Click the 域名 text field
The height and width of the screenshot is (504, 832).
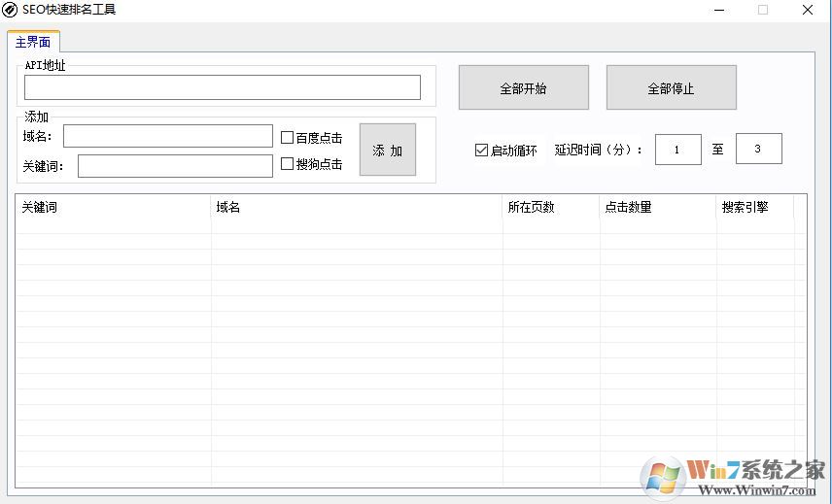point(168,136)
